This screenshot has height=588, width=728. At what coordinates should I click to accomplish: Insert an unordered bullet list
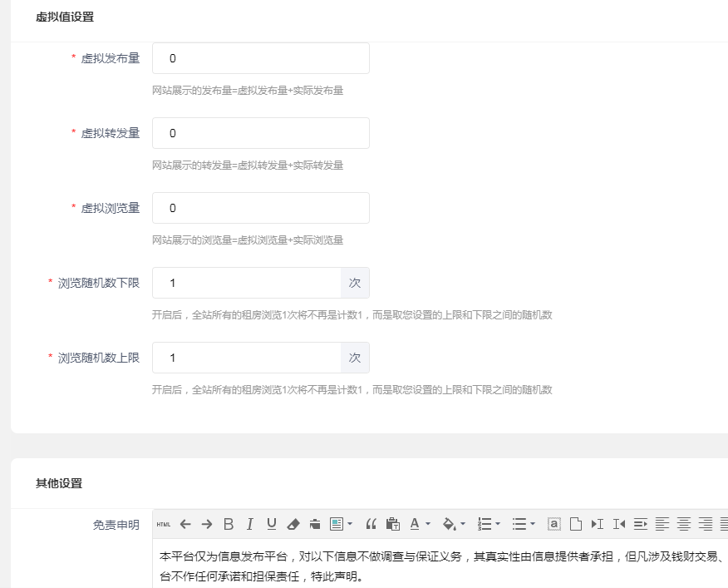519,524
